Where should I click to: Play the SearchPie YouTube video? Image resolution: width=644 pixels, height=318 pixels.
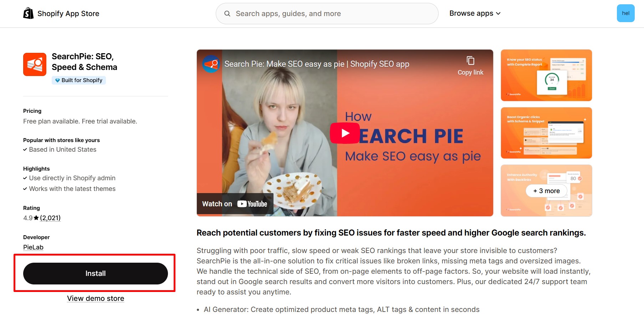click(x=345, y=133)
